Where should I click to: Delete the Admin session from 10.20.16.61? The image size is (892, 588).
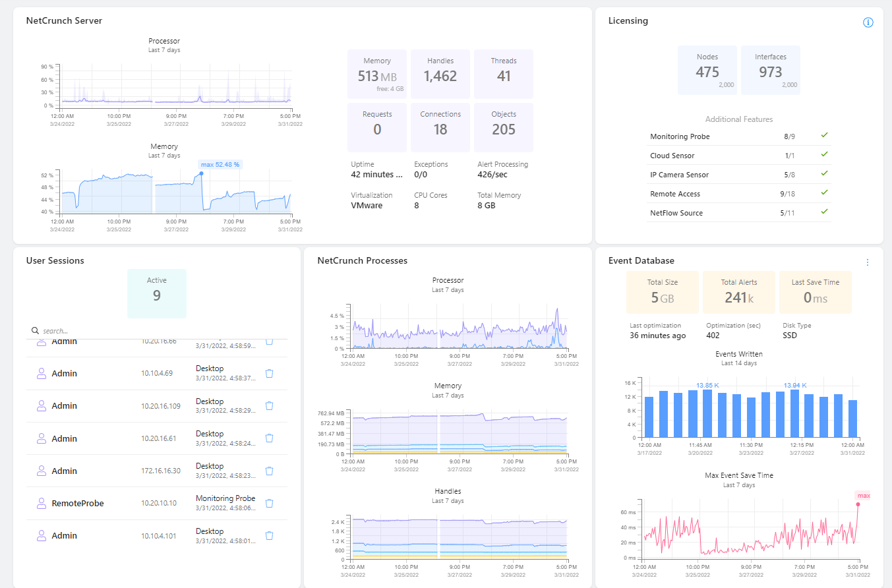tap(269, 438)
